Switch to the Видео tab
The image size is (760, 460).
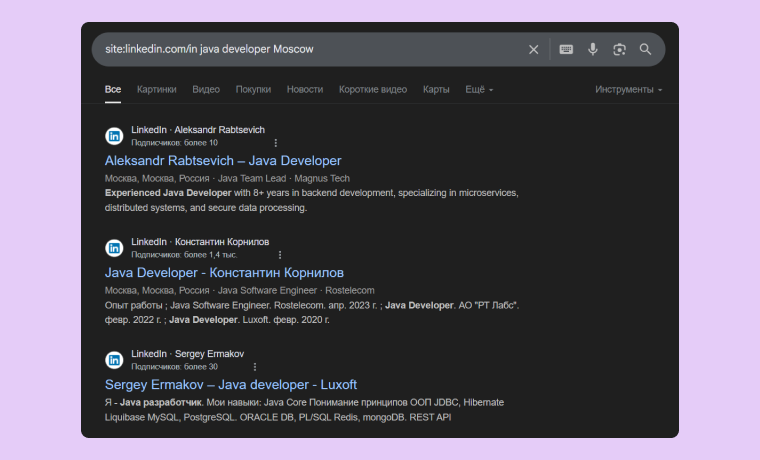[206, 89]
